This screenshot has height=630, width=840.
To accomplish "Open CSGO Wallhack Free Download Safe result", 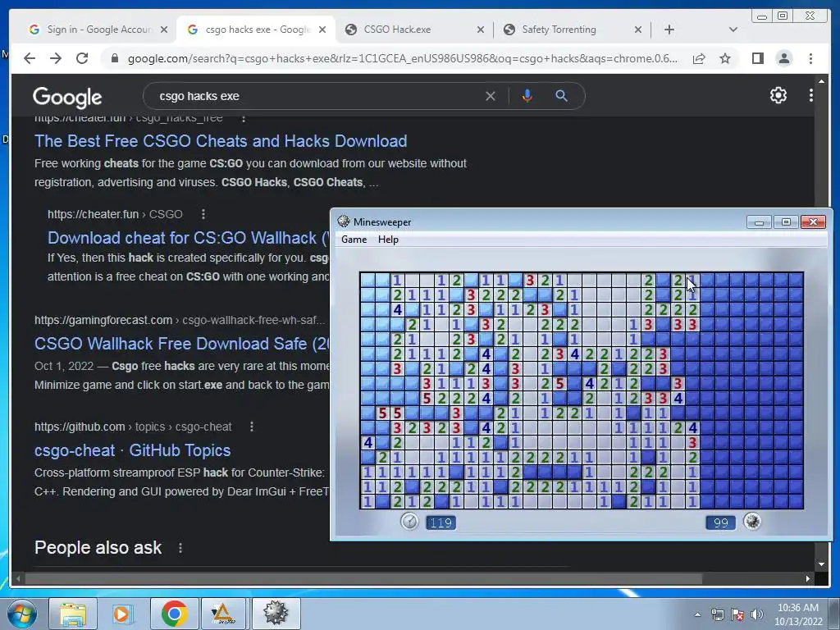I will coord(182,344).
